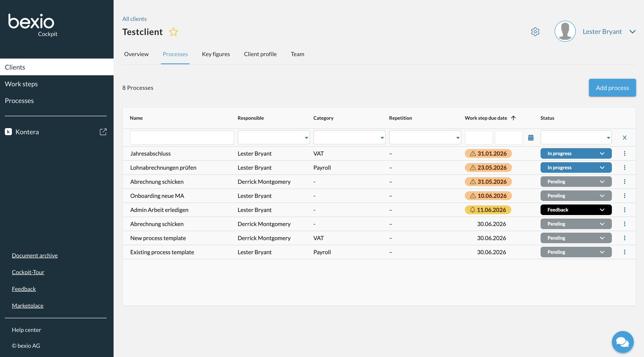Open Repetition filter dropdown
The width and height of the screenshot is (644, 357).
point(425,138)
